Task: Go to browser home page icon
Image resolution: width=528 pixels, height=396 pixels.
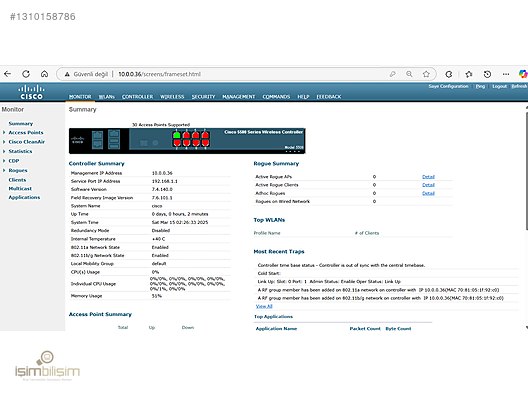Action: (44, 74)
